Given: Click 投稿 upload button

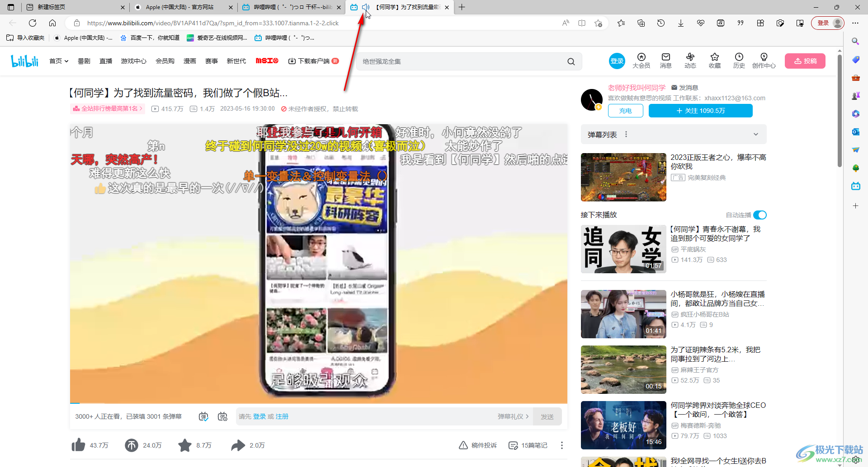Looking at the screenshot, I should click(805, 61).
